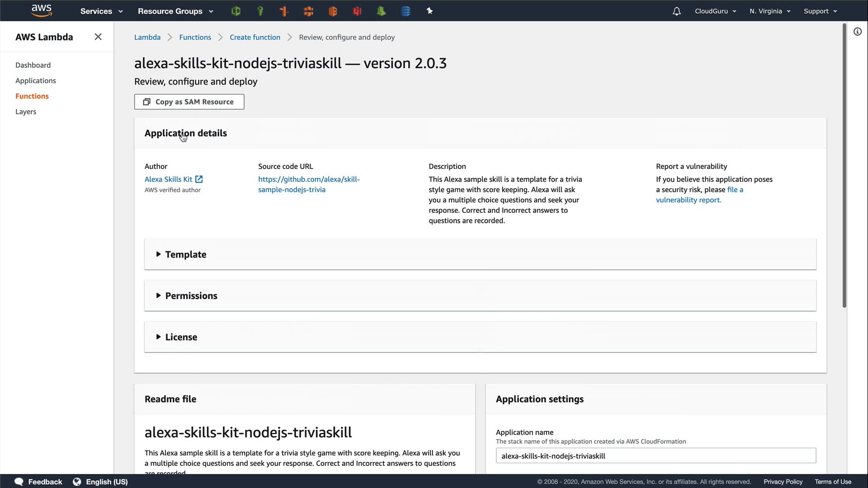Image resolution: width=868 pixels, height=488 pixels.
Task: Close the AWS Lambda side panel
Action: click(x=98, y=37)
